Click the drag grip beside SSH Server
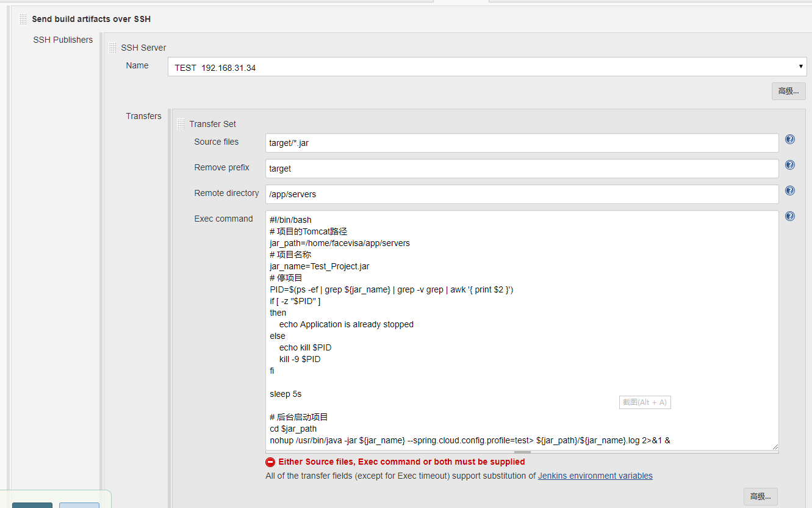The image size is (812, 508). coord(112,47)
